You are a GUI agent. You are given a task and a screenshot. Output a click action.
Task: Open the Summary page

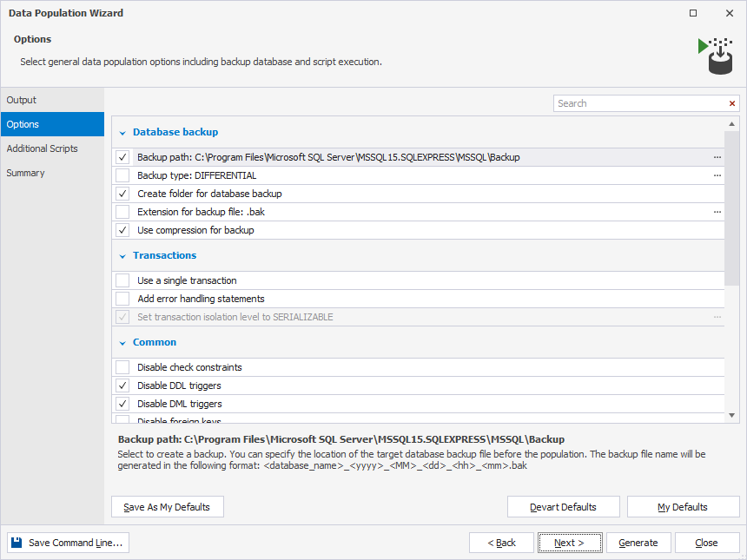point(52,173)
